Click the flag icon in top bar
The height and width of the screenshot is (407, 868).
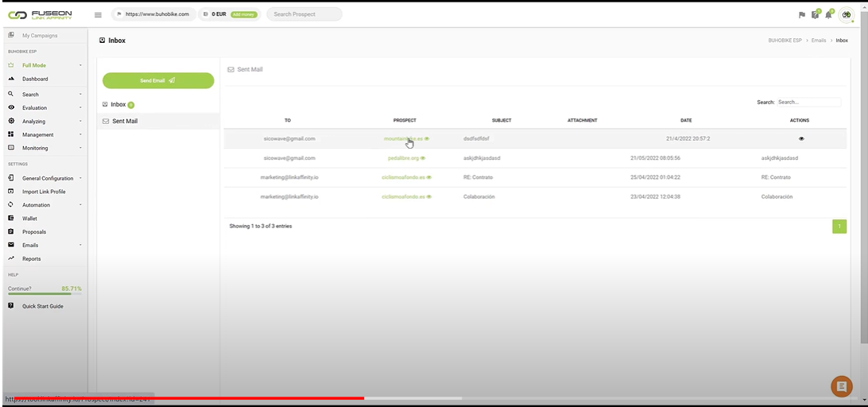pyautogui.click(x=801, y=15)
